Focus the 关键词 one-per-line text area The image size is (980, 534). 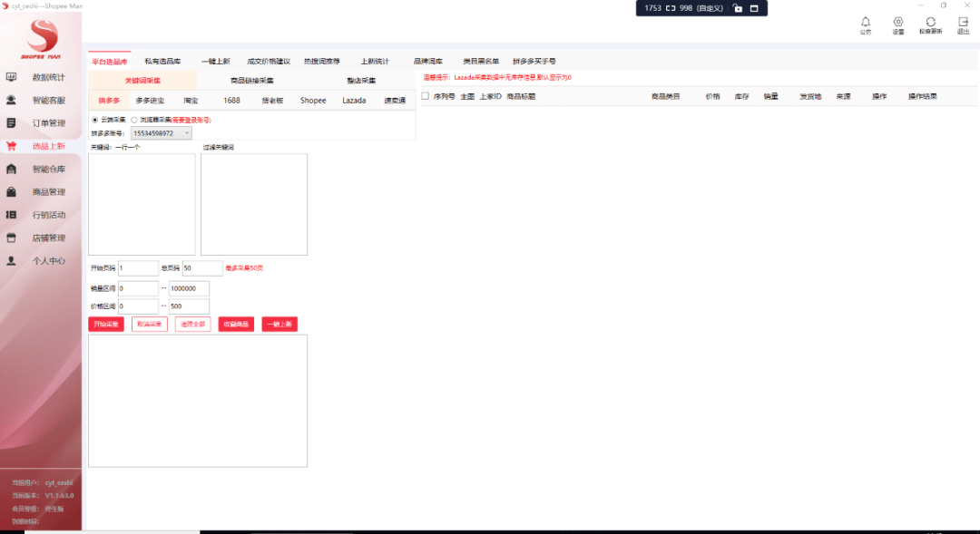[x=142, y=204]
